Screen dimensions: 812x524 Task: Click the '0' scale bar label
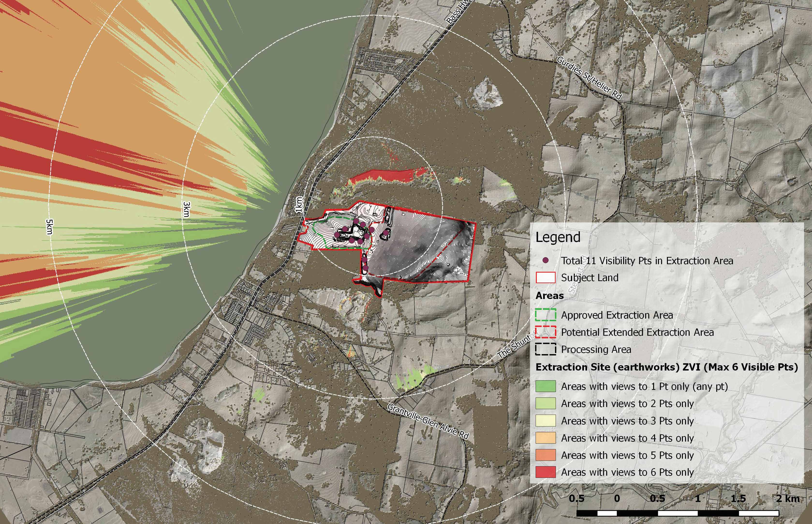pyautogui.click(x=617, y=498)
